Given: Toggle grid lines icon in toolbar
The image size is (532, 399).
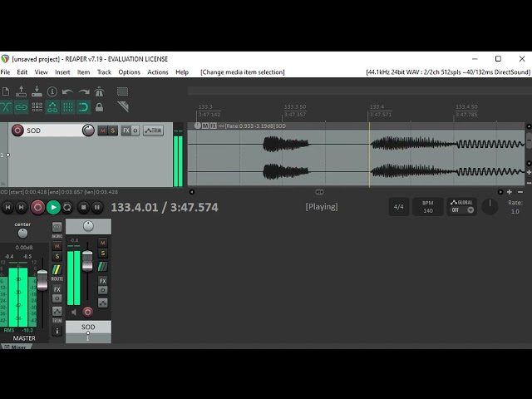Looking at the screenshot, I should pos(68,107).
